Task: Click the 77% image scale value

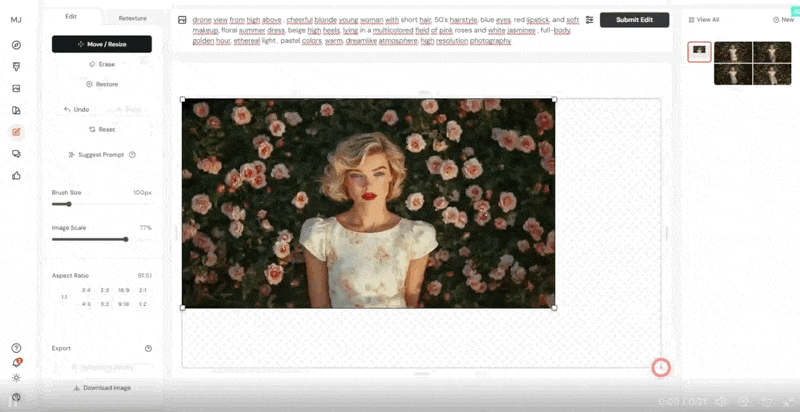Action: (145, 228)
